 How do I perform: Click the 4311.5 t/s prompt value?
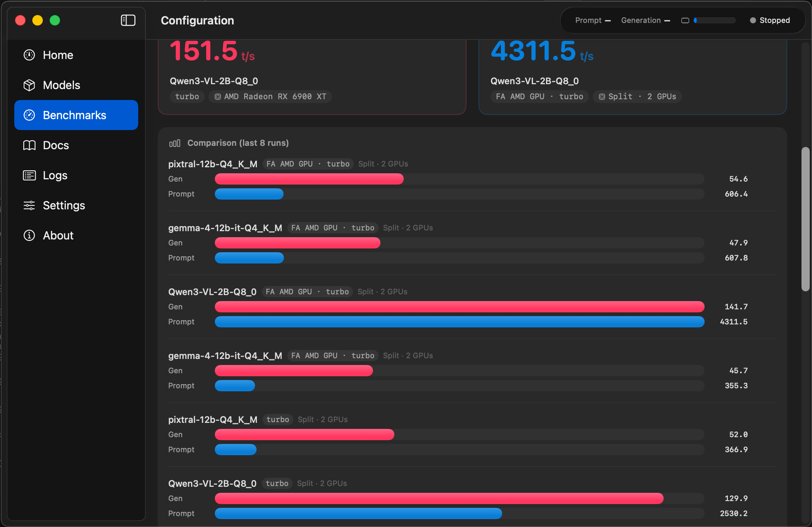point(542,51)
